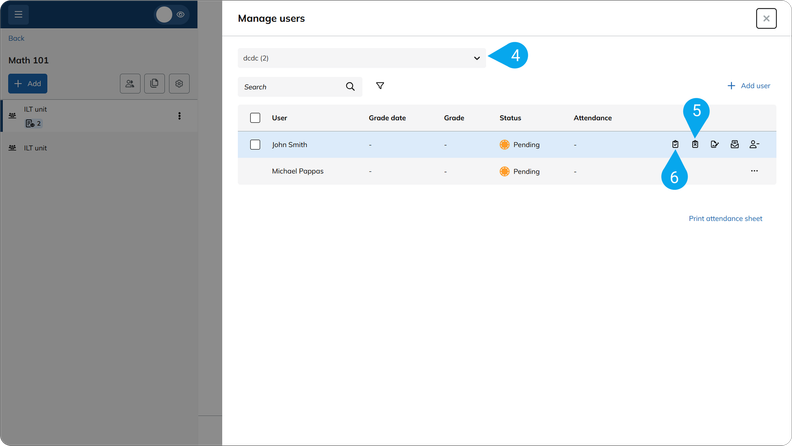The image size is (792, 446).
Task: Check the box next to John Smith
Action: [x=255, y=145]
